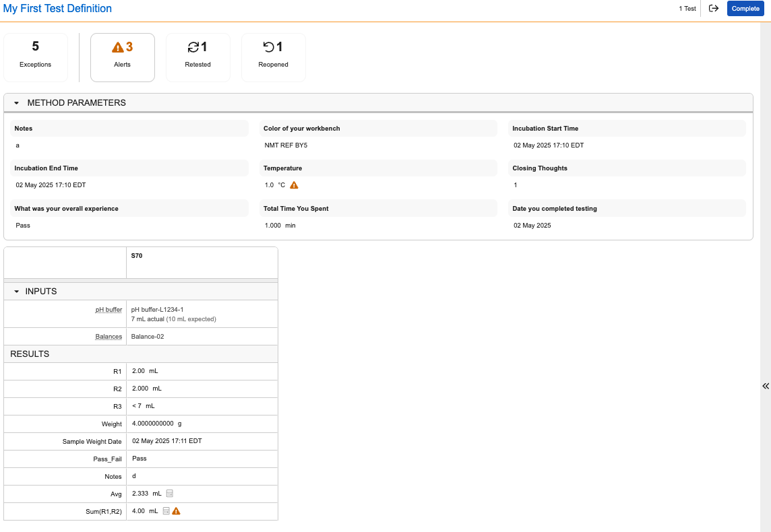Click the Temperature value 1.0 °C
This screenshot has height=532, width=771.
[x=275, y=185]
